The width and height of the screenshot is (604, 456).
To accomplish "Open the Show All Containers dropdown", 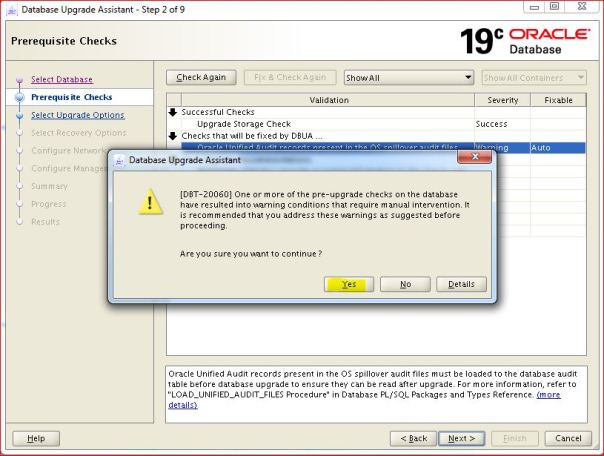I will point(535,77).
